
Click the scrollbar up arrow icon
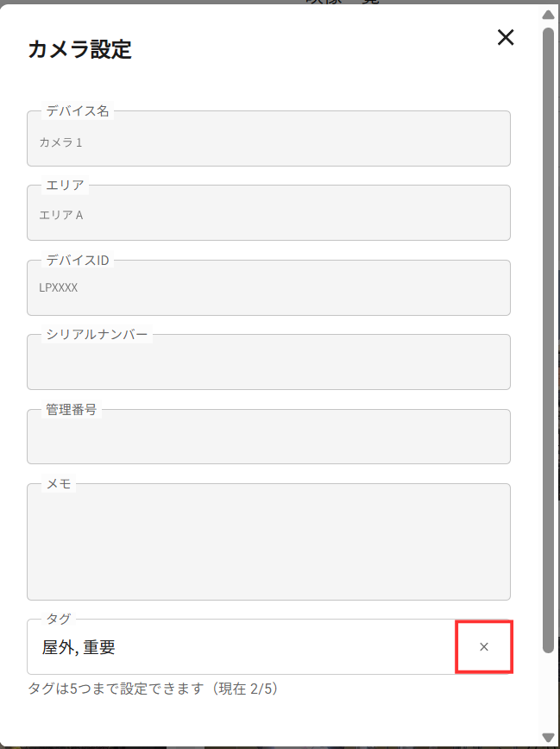tap(548, 15)
